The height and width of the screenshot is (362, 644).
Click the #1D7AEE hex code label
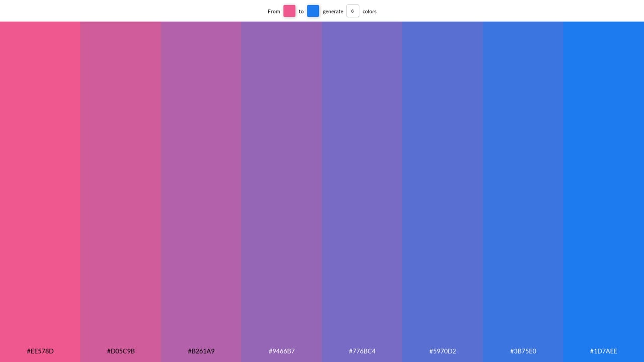604,351
